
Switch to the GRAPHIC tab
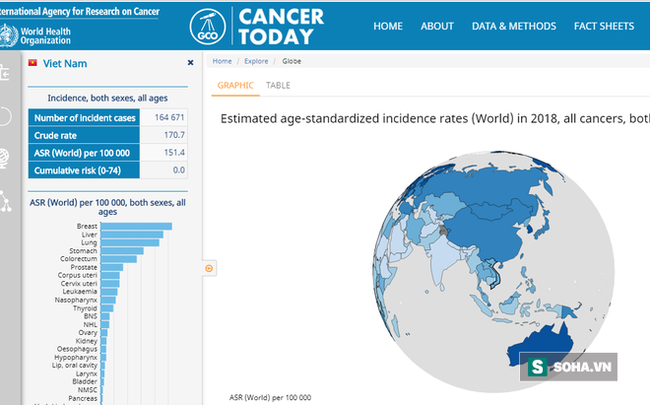tap(235, 85)
